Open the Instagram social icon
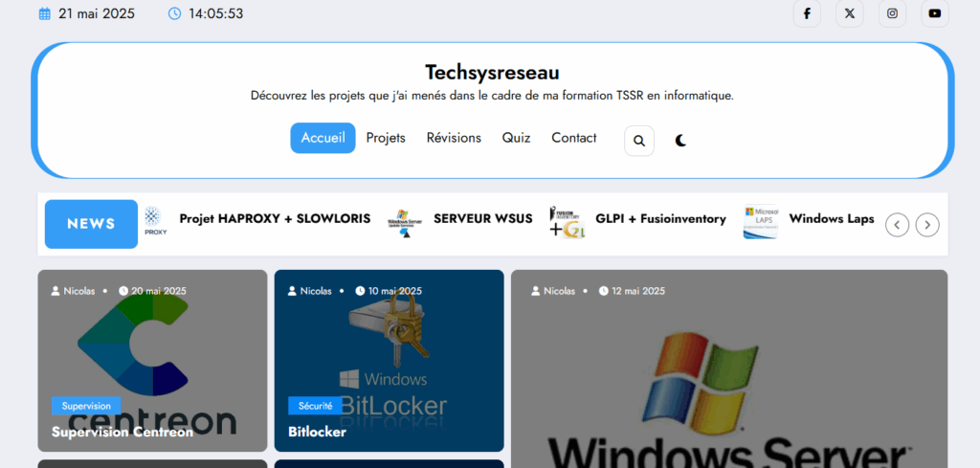The image size is (980, 468). click(x=892, y=13)
